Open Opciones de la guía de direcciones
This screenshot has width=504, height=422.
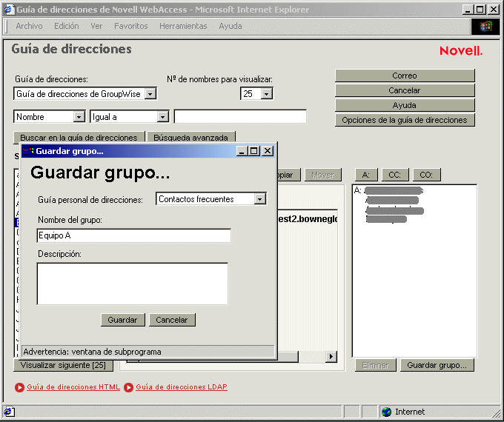pyautogui.click(x=405, y=120)
